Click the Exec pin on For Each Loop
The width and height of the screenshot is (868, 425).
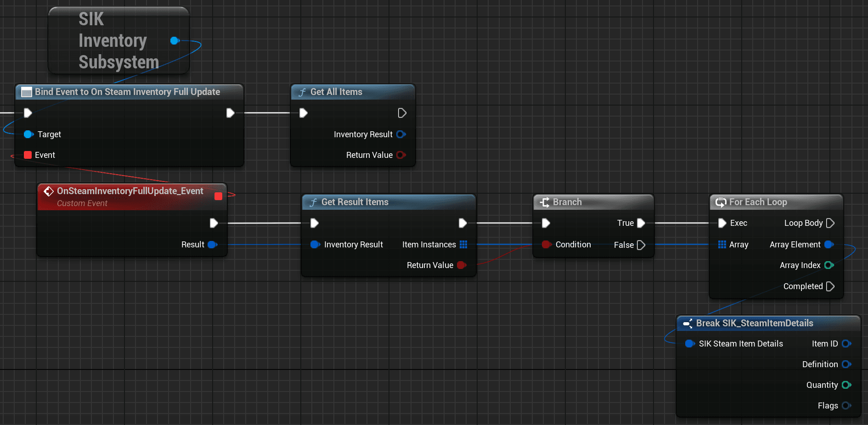(722, 223)
